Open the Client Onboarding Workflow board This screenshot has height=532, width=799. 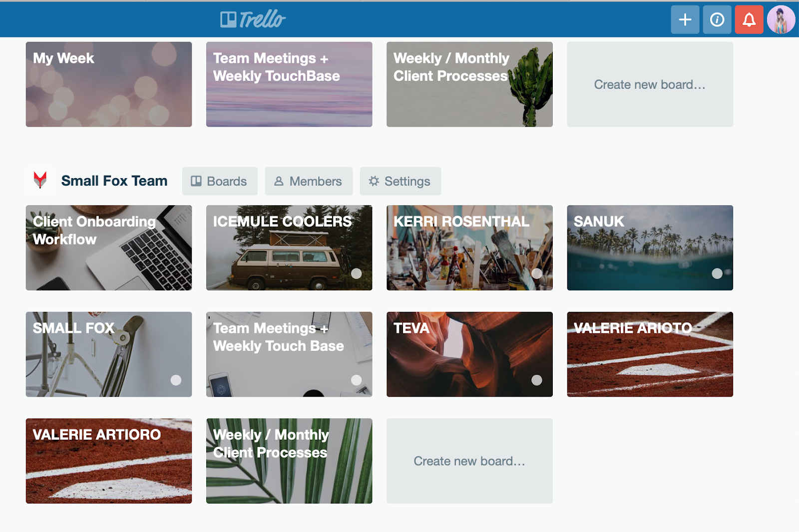(109, 248)
